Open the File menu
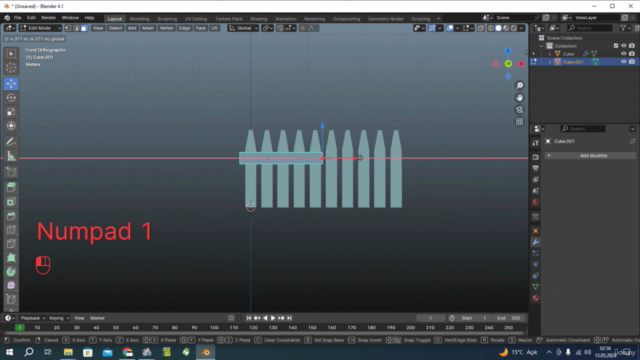The image size is (640, 360). coord(17,18)
